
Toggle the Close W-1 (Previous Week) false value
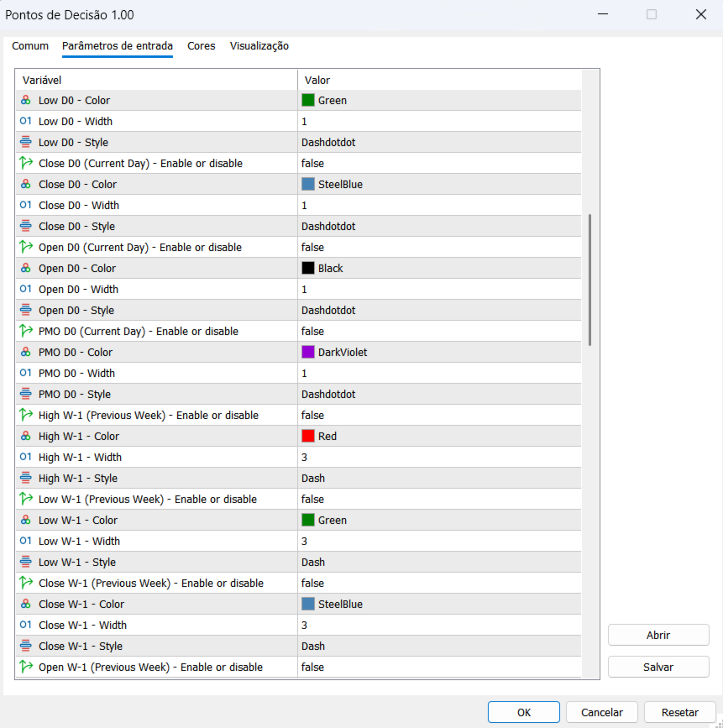(x=312, y=584)
